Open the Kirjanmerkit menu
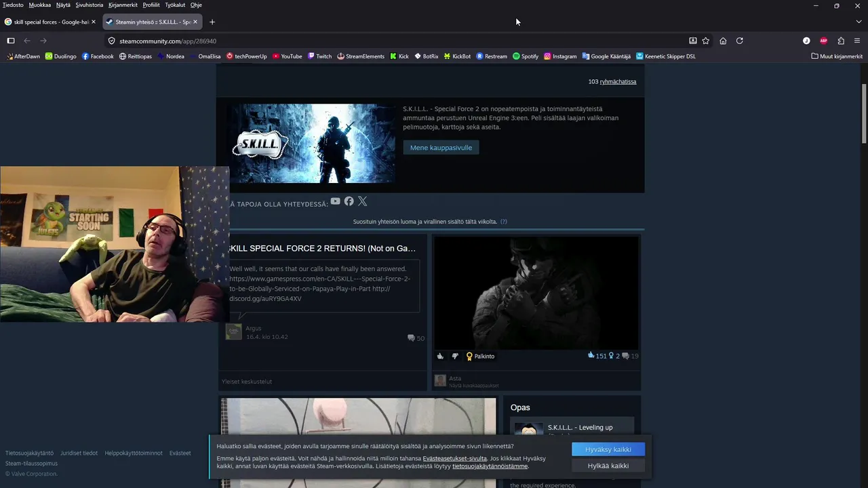Screen dimensions: 868x488 pos(123,5)
